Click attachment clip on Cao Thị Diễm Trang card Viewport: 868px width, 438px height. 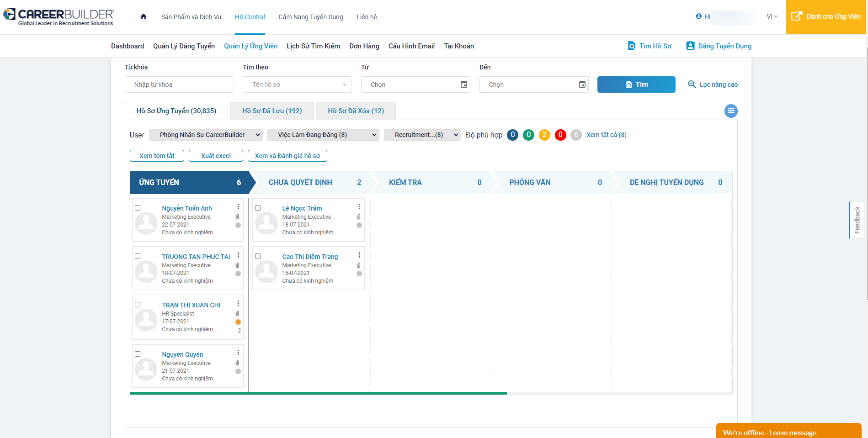(x=359, y=265)
